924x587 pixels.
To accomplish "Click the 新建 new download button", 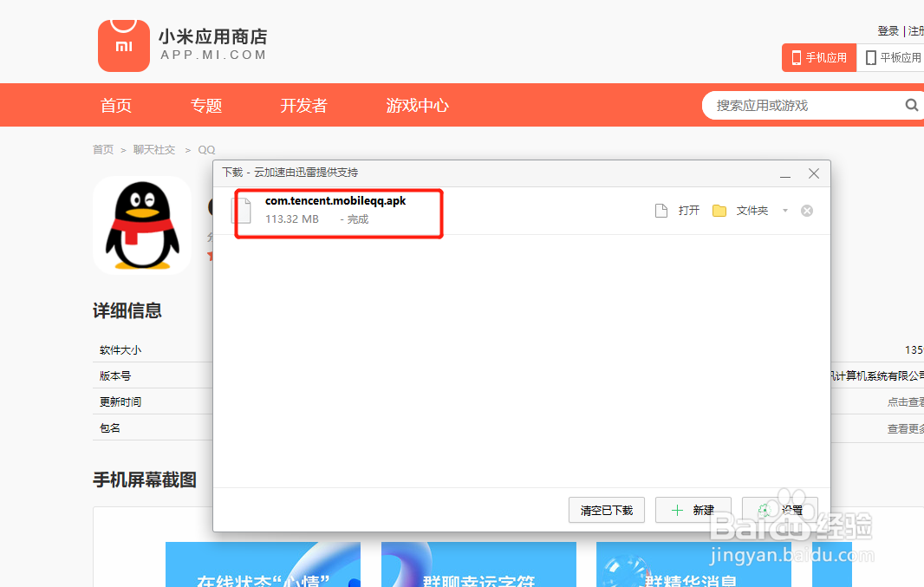I will click(x=693, y=510).
